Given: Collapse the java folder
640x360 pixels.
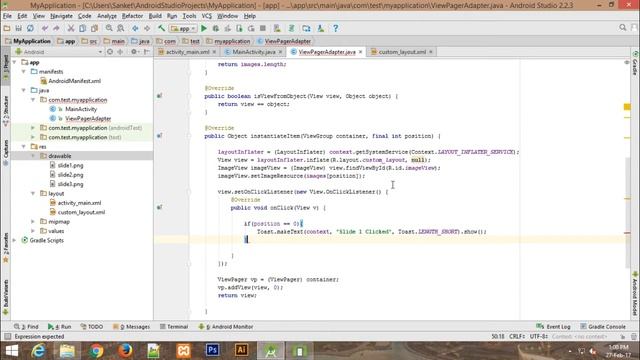Looking at the screenshot, I should 24,90.
